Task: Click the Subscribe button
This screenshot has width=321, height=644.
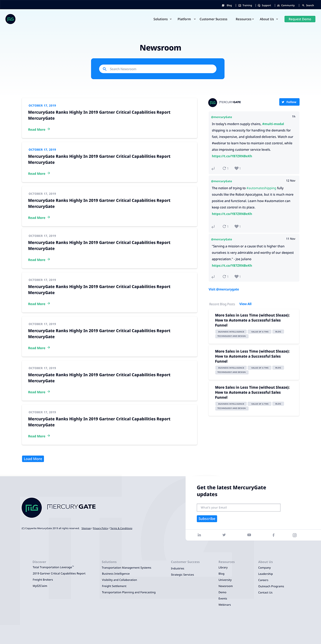Action: point(207,519)
